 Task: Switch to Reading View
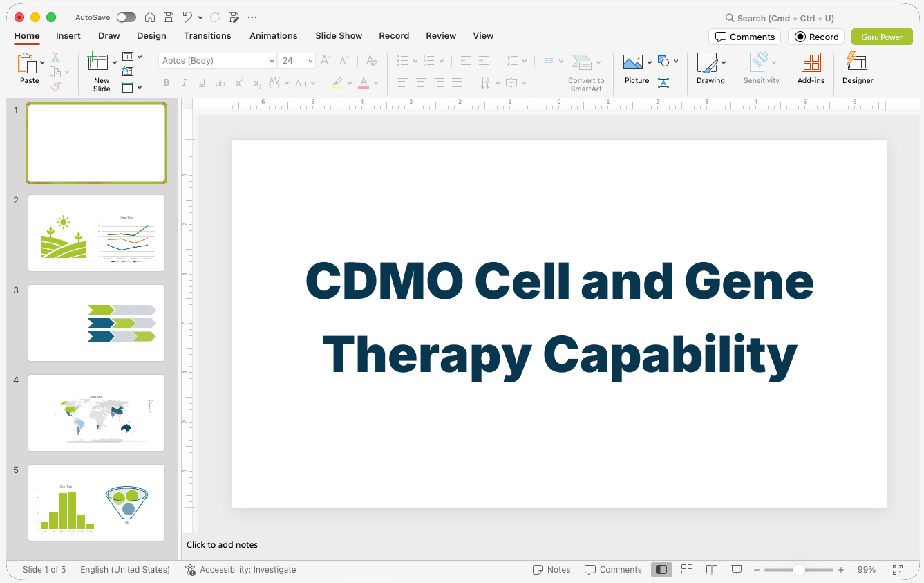click(x=712, y=570)
